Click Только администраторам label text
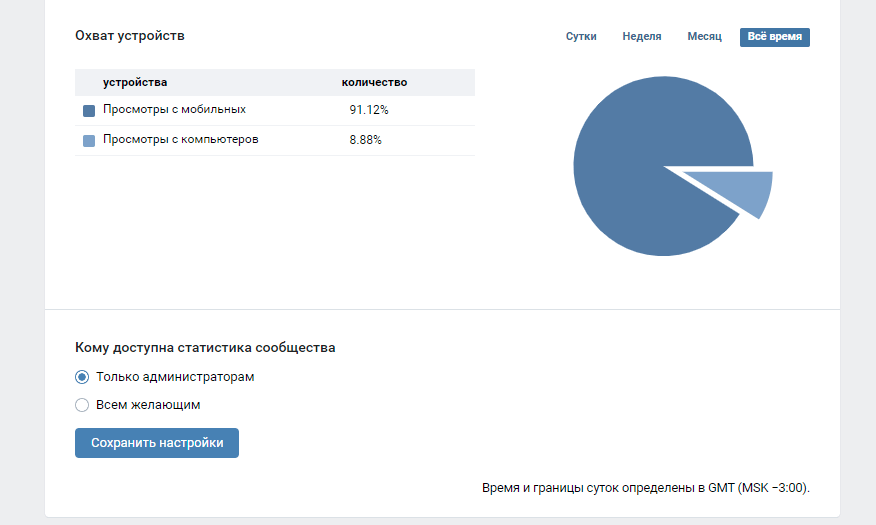The image size is (876, 525). [x=175, y=377]
